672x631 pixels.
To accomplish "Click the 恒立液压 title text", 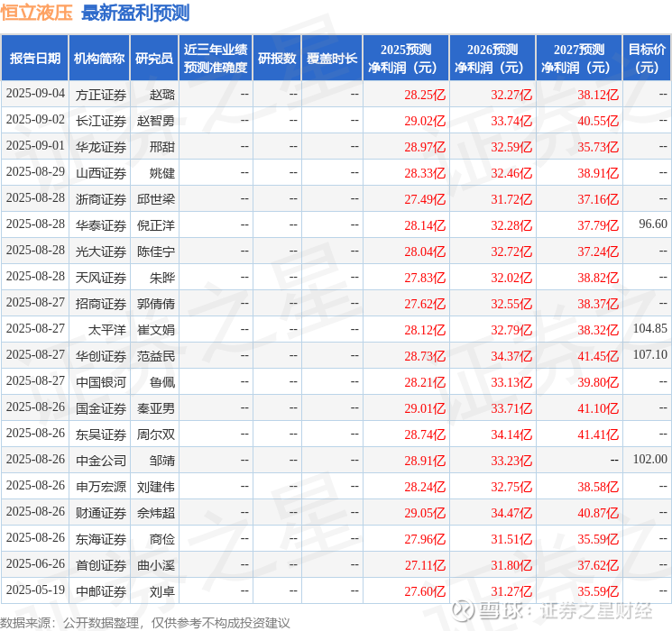I will click(x=37, y=13).
